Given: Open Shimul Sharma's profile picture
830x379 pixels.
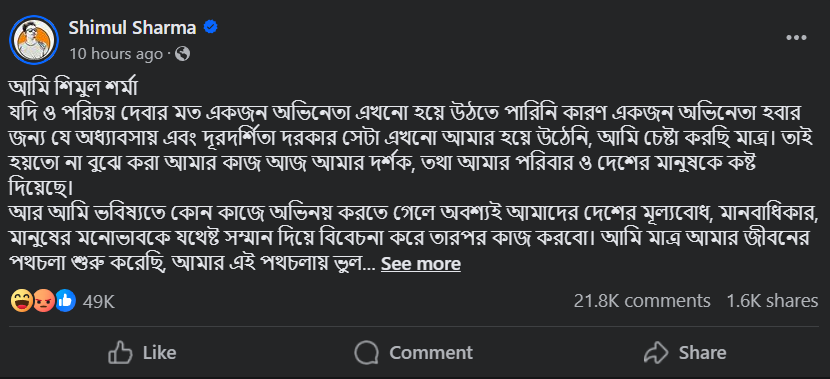Looking at the screenshot, I should pyautogui.click(x=34, y=40).
